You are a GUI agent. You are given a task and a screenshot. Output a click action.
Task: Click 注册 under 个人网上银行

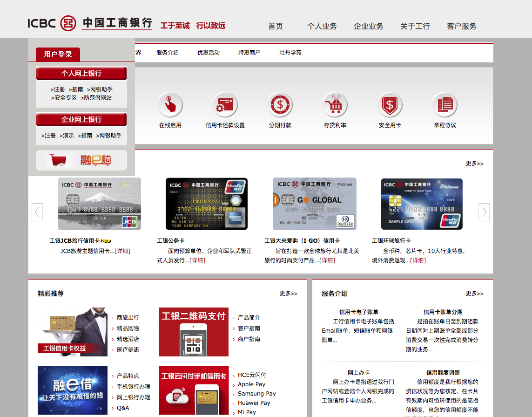click(58, 89)
